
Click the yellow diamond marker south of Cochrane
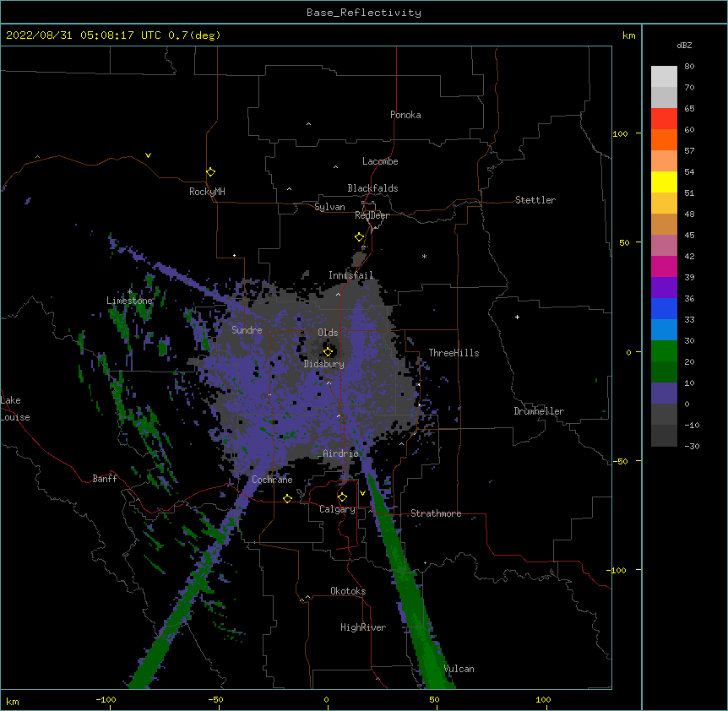click(287, 498)
